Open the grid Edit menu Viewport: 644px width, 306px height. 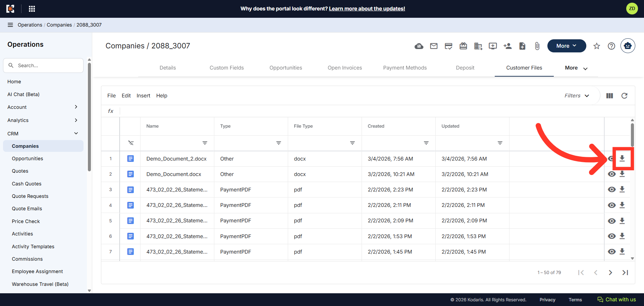click(126, 96)
